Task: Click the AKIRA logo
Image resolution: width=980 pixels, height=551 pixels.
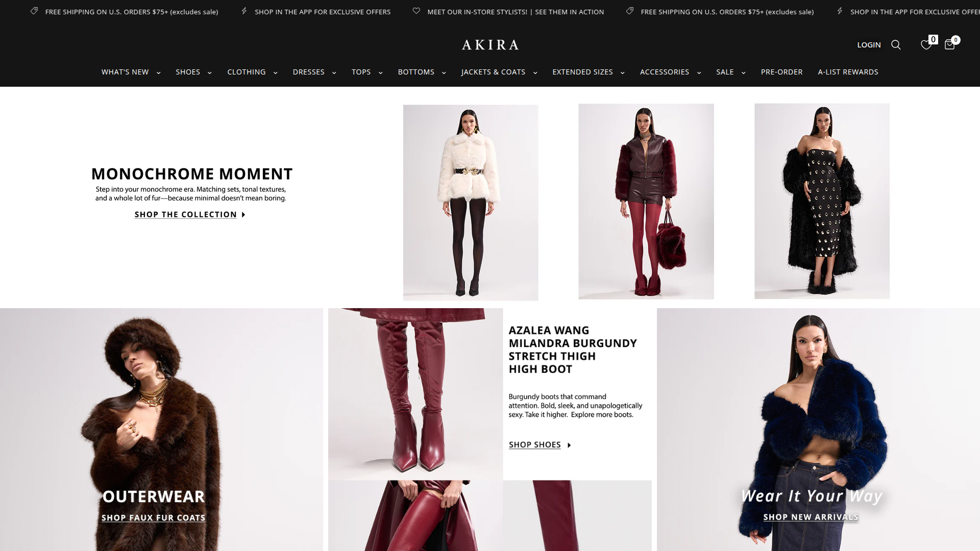Action: [490, 45]
